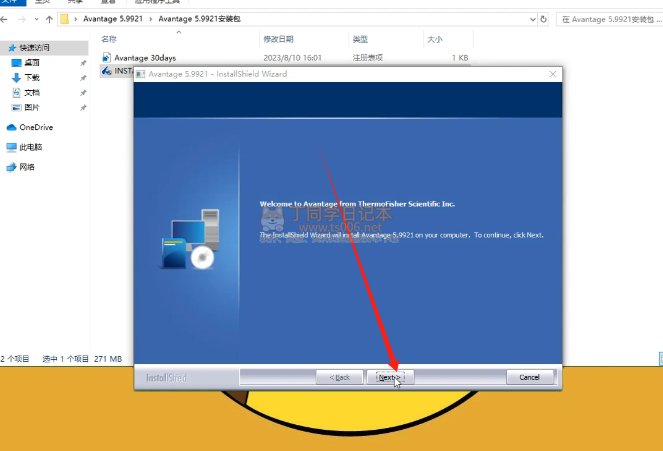Image resolution: width=663 pixels, height=451 pixels.
Task: Click the INSTALL file icon in list
Action: pos(107,72)
